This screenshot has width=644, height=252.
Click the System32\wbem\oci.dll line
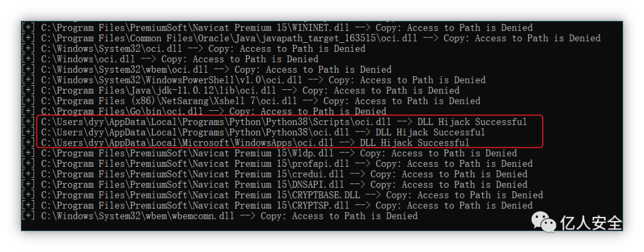click(208, 70)
